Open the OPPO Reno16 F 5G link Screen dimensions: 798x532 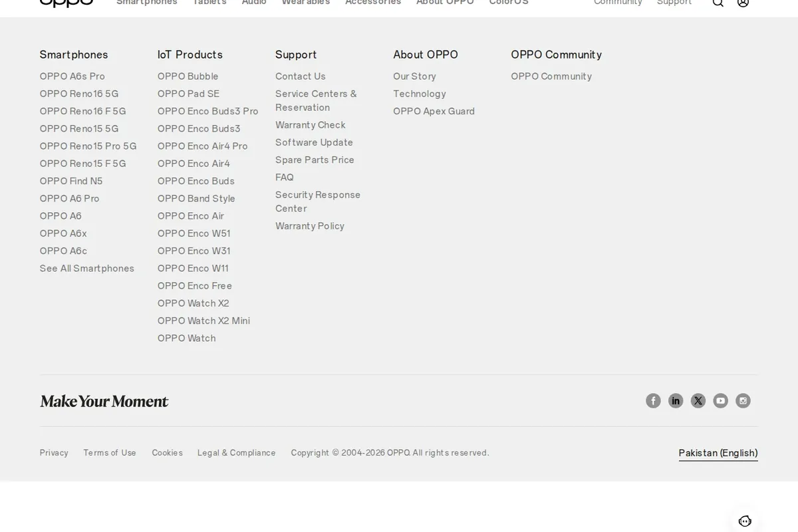tap(82, 111)
